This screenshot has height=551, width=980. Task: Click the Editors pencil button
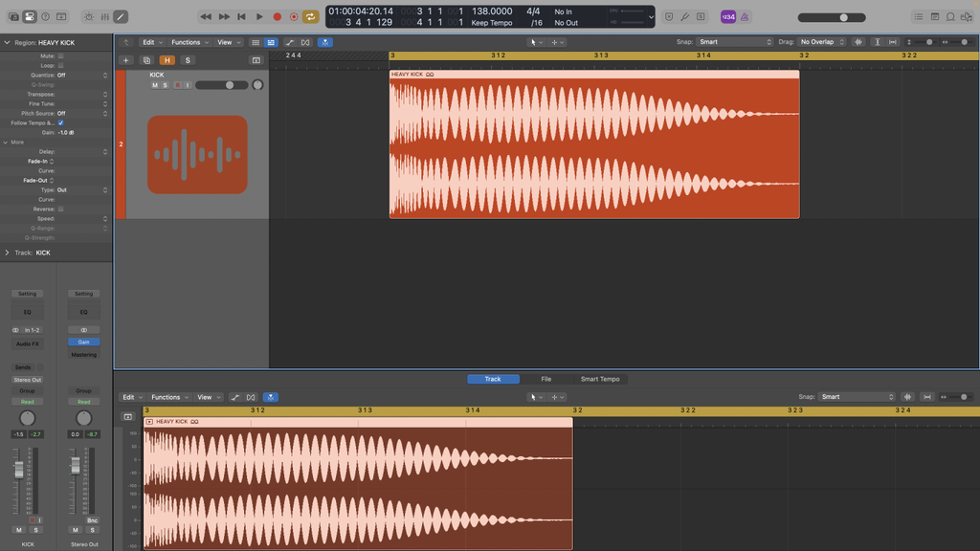point(121,16)
